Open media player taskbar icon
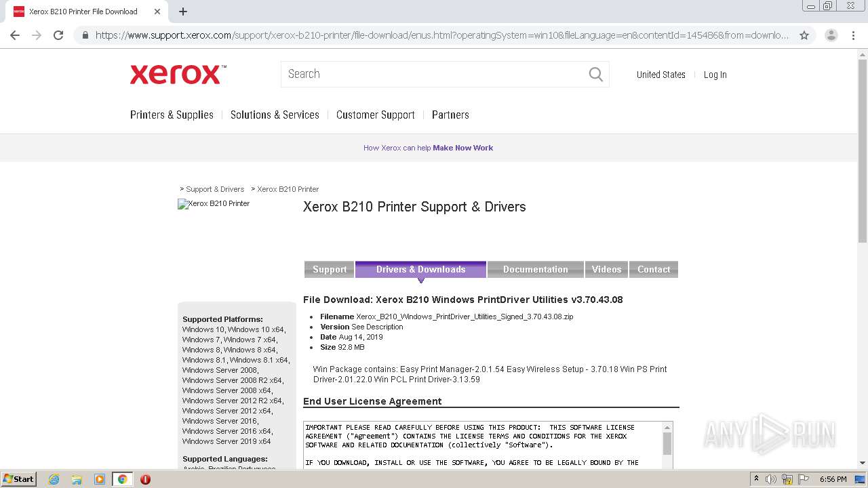Image resolution: width=868 pixels, height=488 pixels. 100,479
